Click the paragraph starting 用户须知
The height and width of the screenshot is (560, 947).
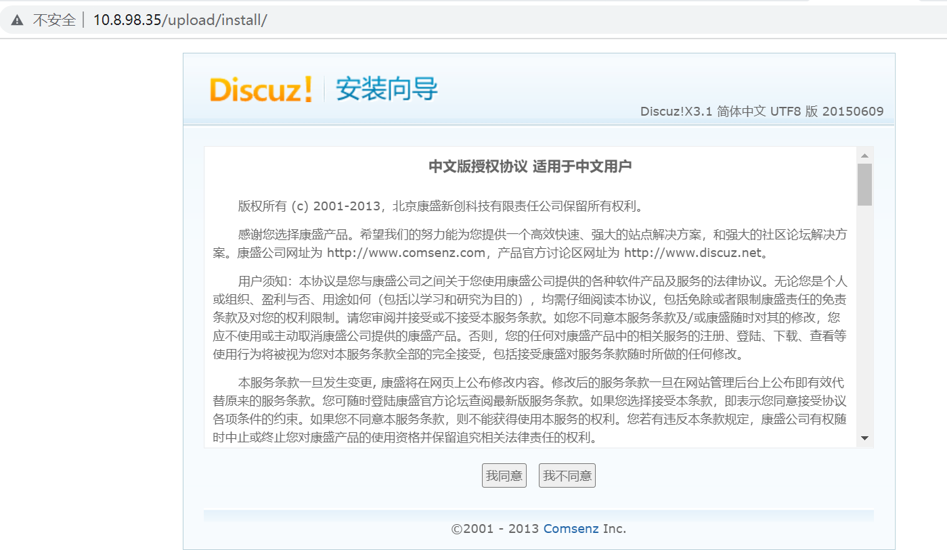[x=530, y=317]
